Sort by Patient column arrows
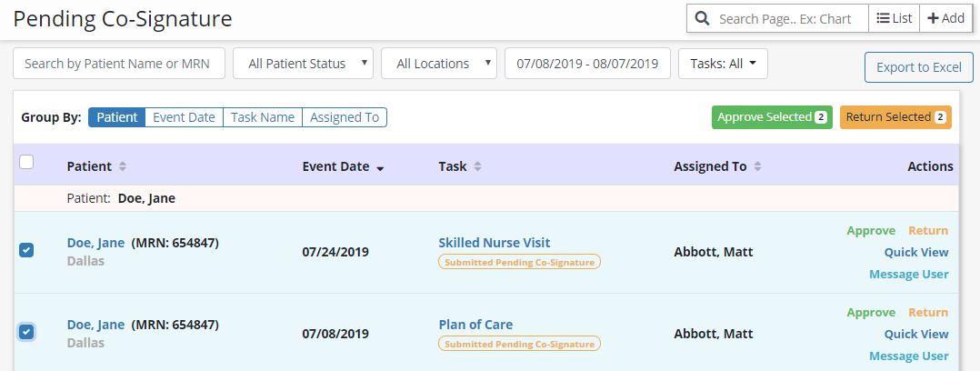Screen dimensions: 980x371 click(123, 166)
